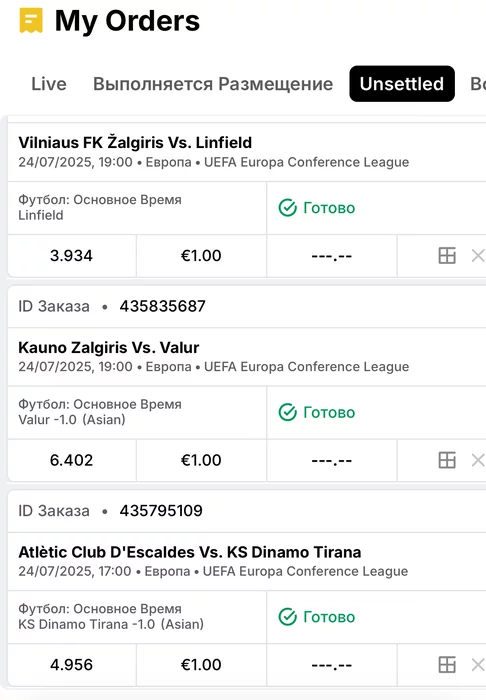Close the KS Dinamo Tirana order row

(478, 665)
